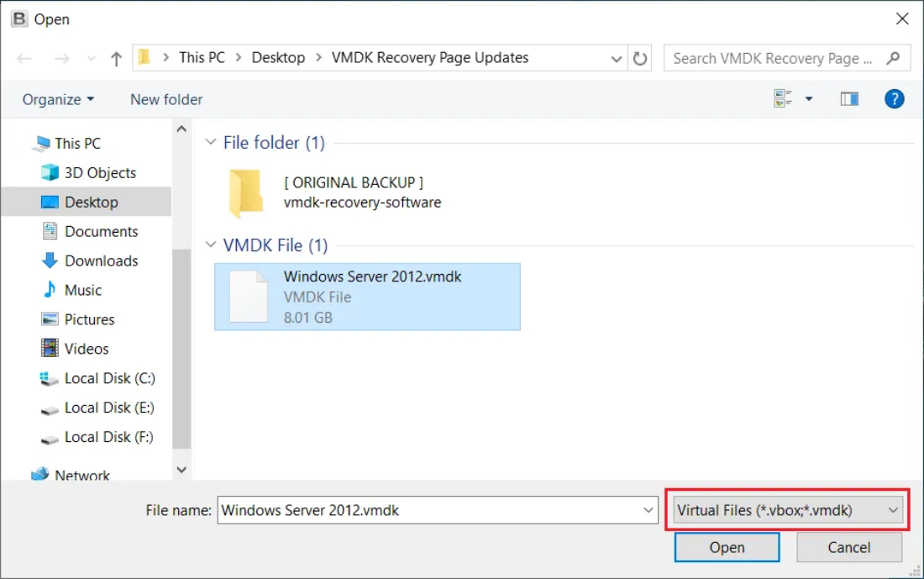Select Downloads in the sidebar

tap(102, 261)
